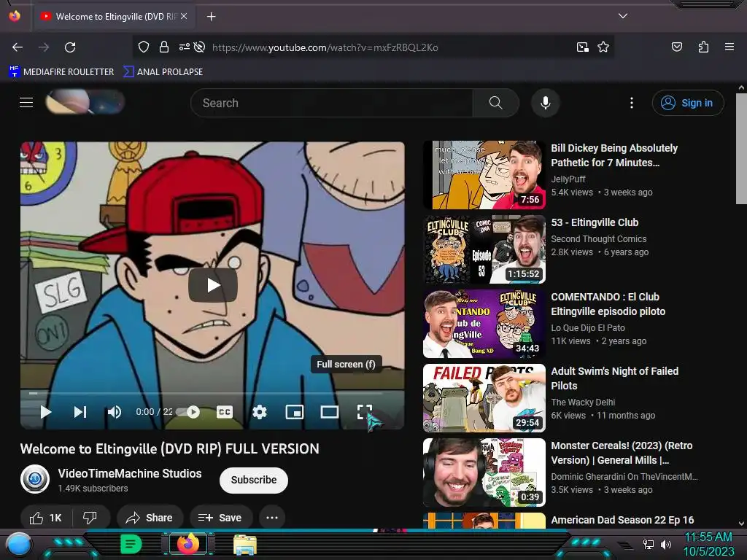Open 53 - Eltingville Club video title
Viewport: 747px width, 560px height.
pos(595,222)
